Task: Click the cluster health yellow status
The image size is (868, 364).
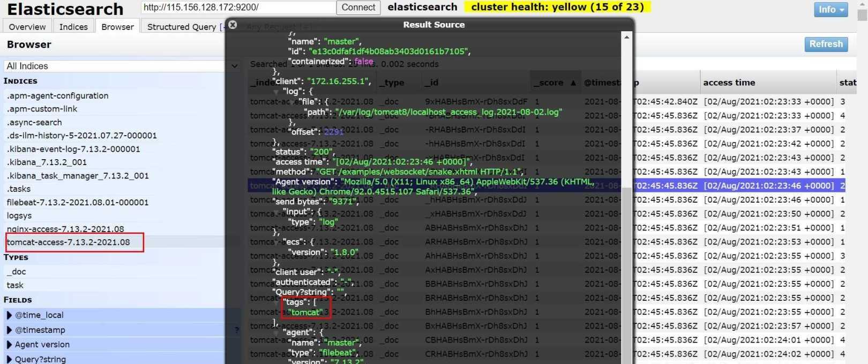Action: tap(557, 7)
